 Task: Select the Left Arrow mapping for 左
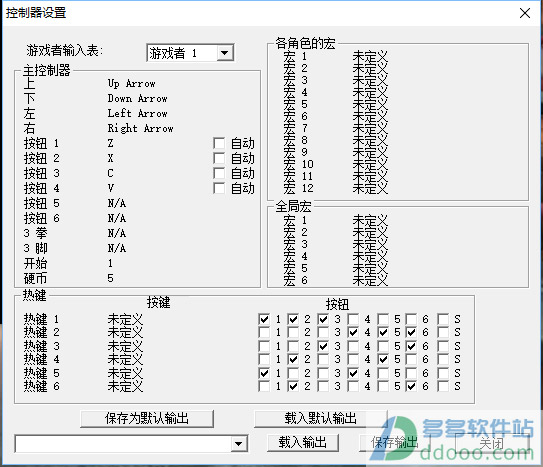click(137, 113)
